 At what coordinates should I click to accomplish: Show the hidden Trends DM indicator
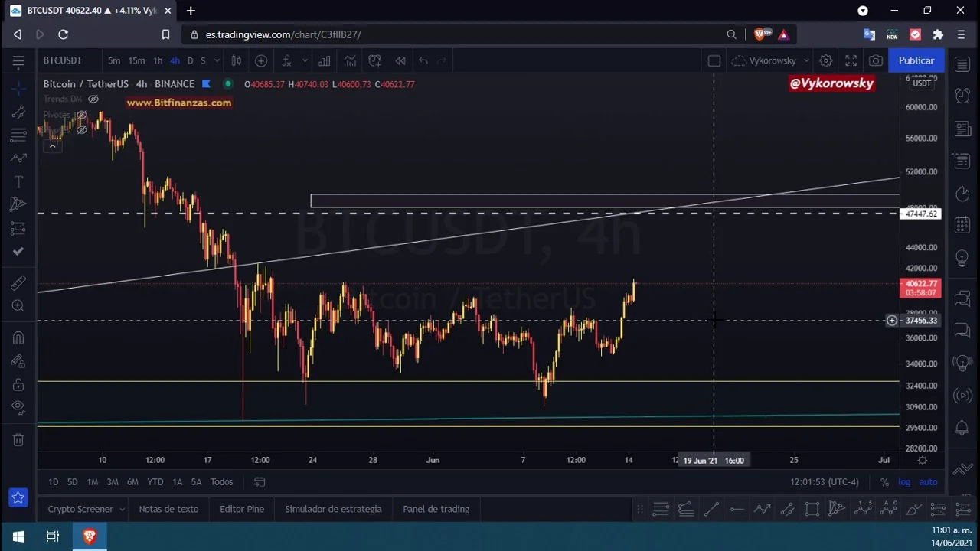click(93, 99)
